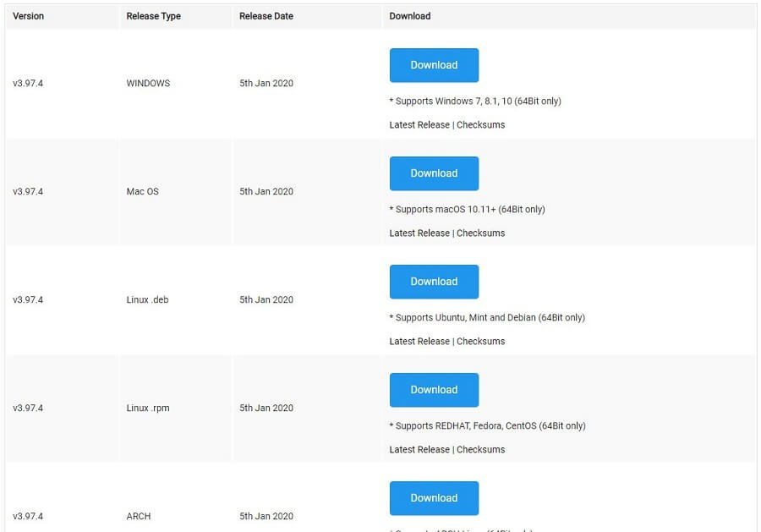Download the Mac OS release

[434, 173]
